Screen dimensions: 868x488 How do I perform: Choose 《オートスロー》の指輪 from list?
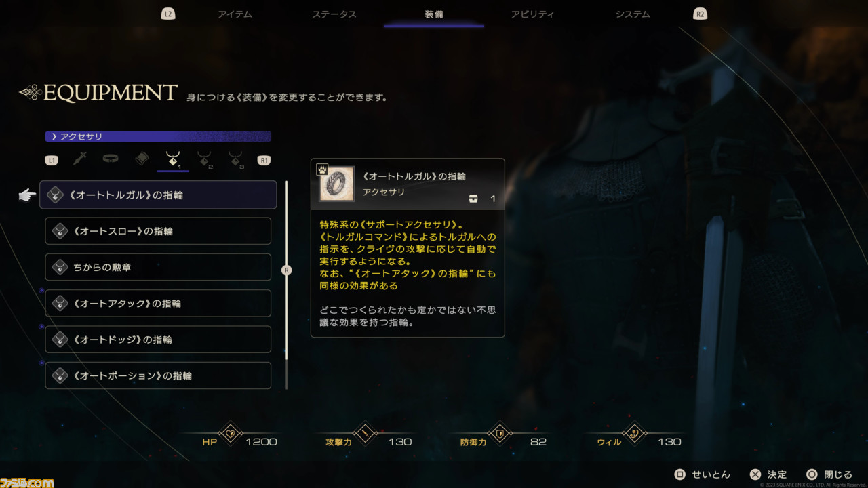coord(158,231)
